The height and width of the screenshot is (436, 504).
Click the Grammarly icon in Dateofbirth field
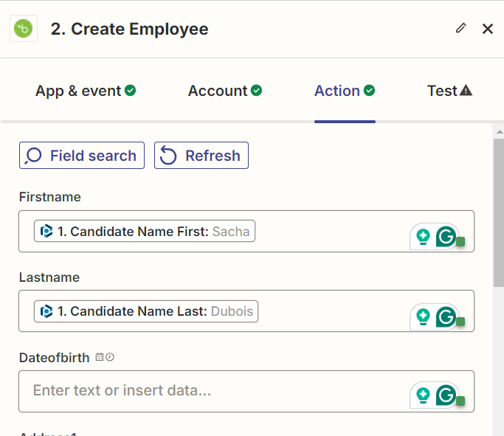pyautogui.click(x=446, y=395)
